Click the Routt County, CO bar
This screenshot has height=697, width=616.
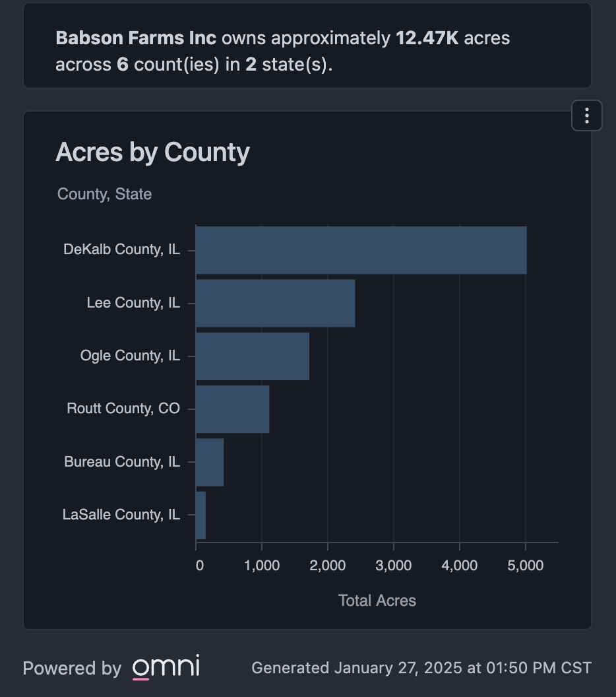tap(232, 409)
